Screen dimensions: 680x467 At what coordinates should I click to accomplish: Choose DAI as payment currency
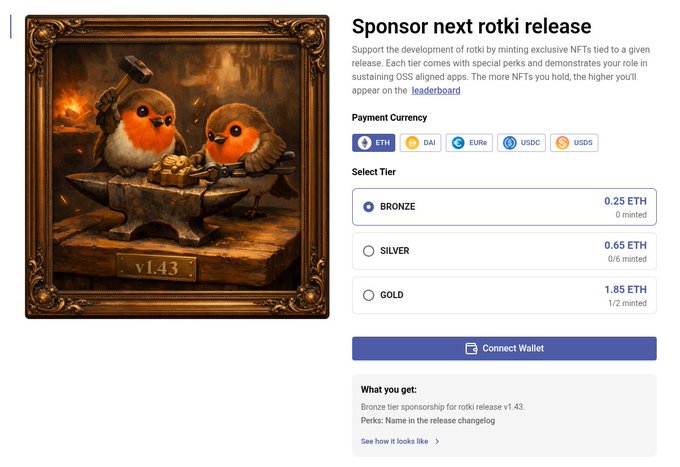(421, 143)
